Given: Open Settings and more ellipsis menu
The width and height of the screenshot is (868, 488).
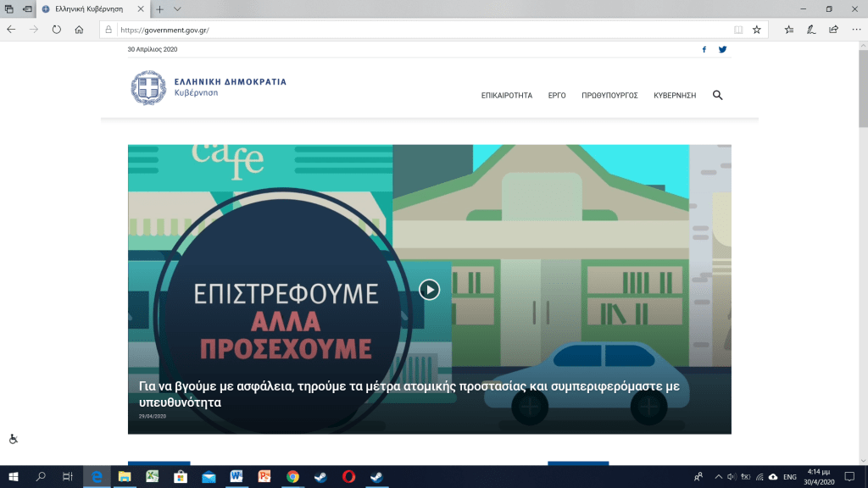Looking at the screenshot, I should pos(854,29).
